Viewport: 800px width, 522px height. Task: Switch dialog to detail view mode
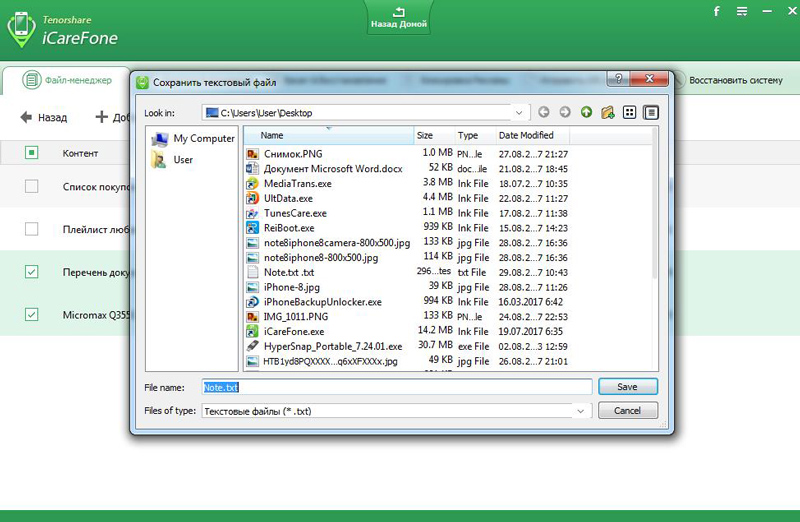(x=651, y=112)
